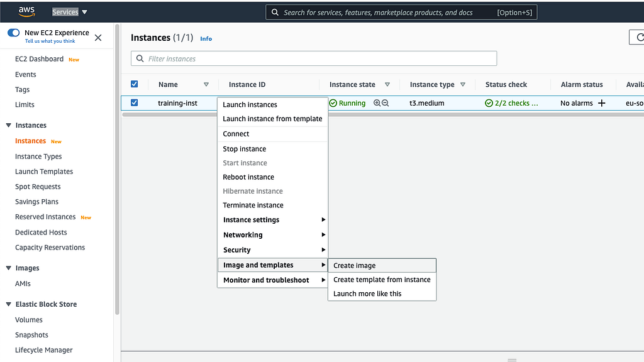Sort by Instance state column arrow
The width and height of the screenshot is (644, 362).
[387, 85]
